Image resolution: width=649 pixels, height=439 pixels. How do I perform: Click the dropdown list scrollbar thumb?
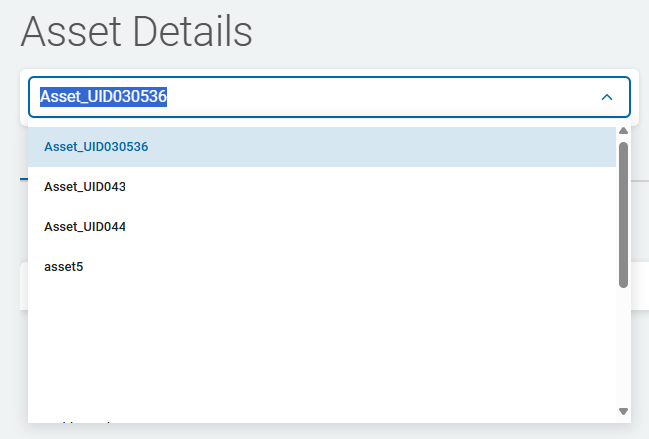point(623,213)
